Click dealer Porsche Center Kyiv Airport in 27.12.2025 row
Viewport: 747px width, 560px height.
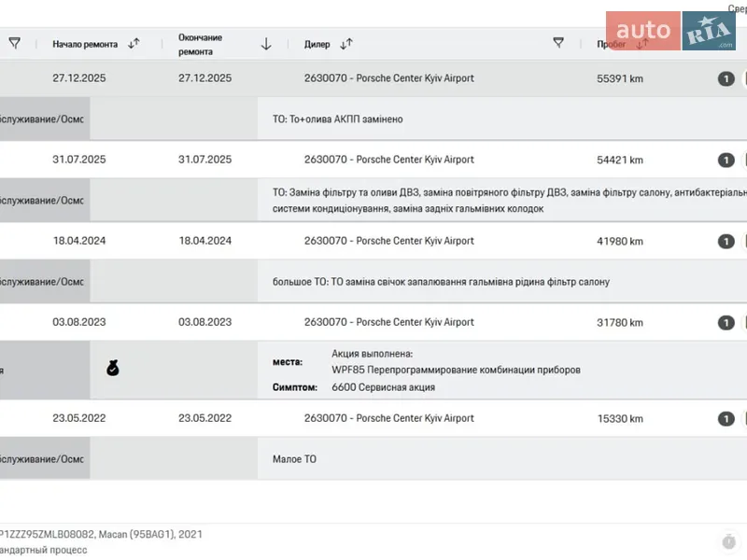[388, 78]
